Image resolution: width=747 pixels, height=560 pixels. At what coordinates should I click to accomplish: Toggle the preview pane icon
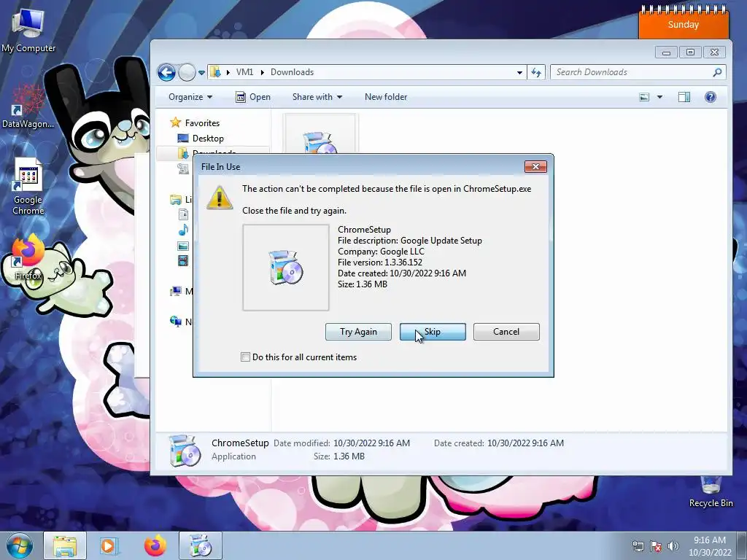tap(684, 97)
